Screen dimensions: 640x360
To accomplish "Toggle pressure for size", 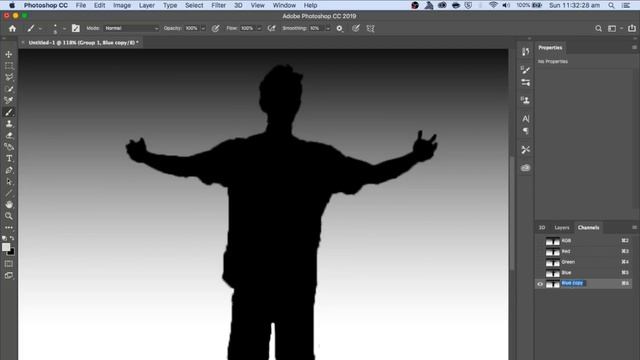I will pos(356,28).
